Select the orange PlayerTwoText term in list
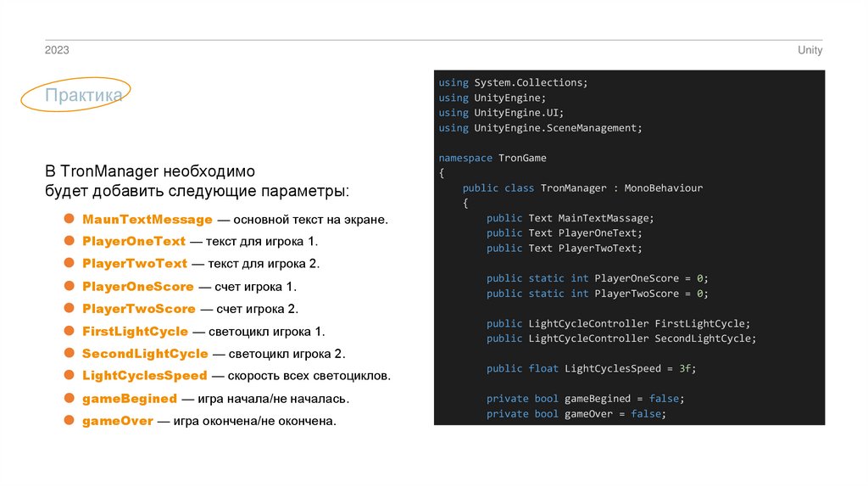 134,264
